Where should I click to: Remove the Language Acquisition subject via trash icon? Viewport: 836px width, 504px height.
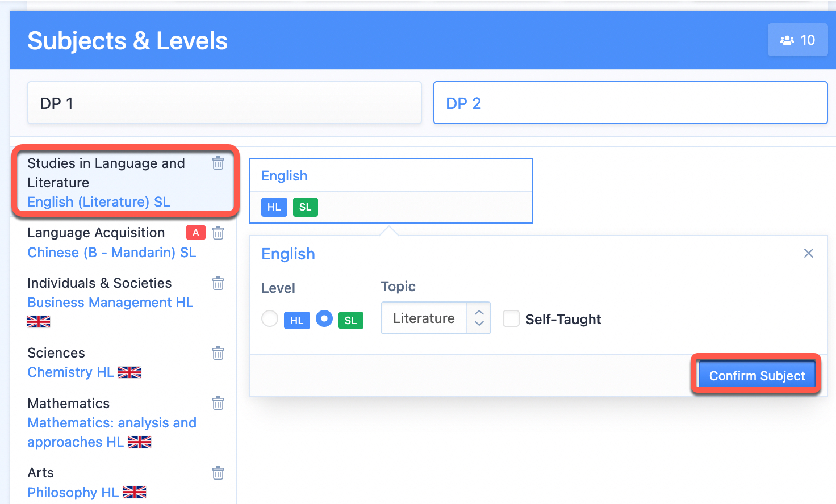point(218,233)
